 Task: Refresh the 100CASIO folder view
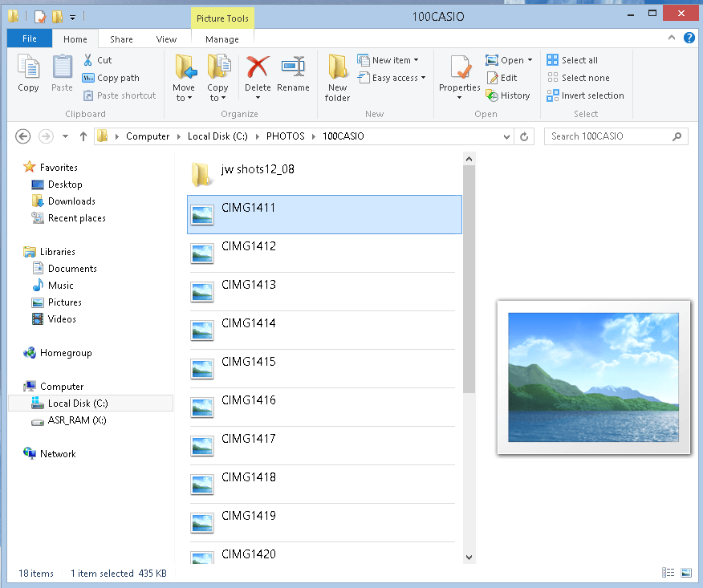tap(524, 136)
